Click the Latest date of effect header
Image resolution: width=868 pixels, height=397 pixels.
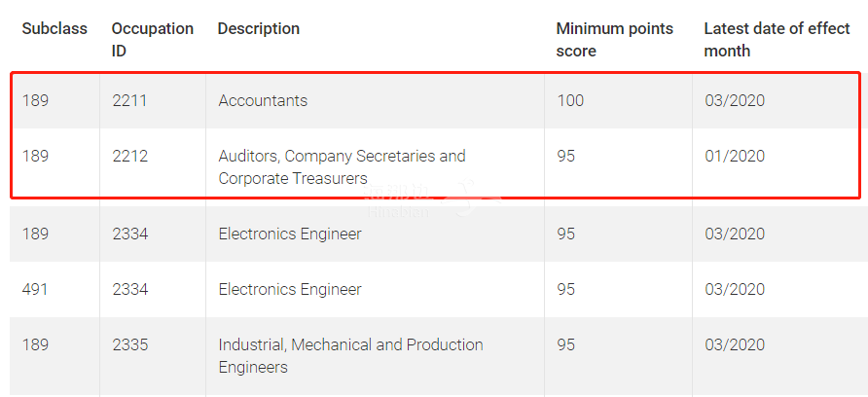point(777,40)
